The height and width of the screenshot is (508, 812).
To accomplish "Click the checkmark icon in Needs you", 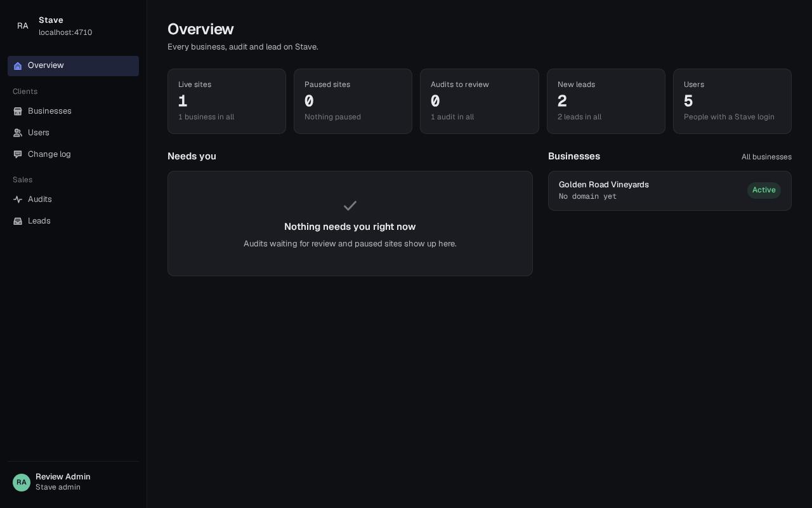I will pyautogui.click(x=350, y=206).
